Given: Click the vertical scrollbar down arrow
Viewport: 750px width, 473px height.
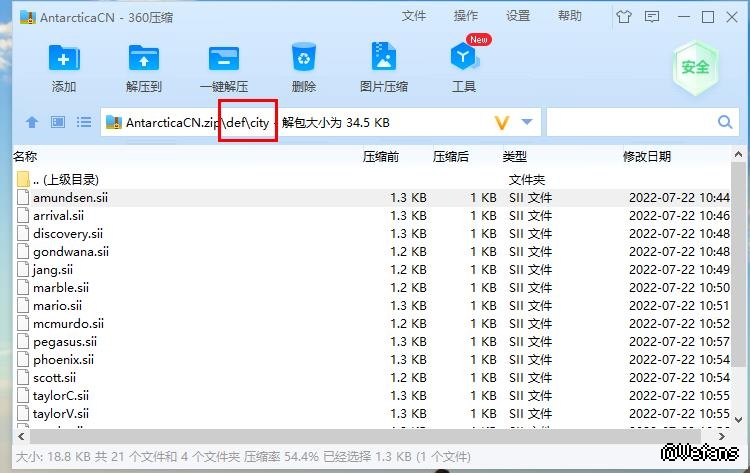Looking at the screenshot, I should pos(738,419).
